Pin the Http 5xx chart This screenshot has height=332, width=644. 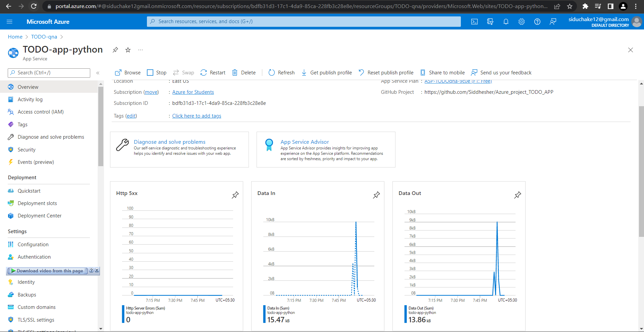click(235, 195)
